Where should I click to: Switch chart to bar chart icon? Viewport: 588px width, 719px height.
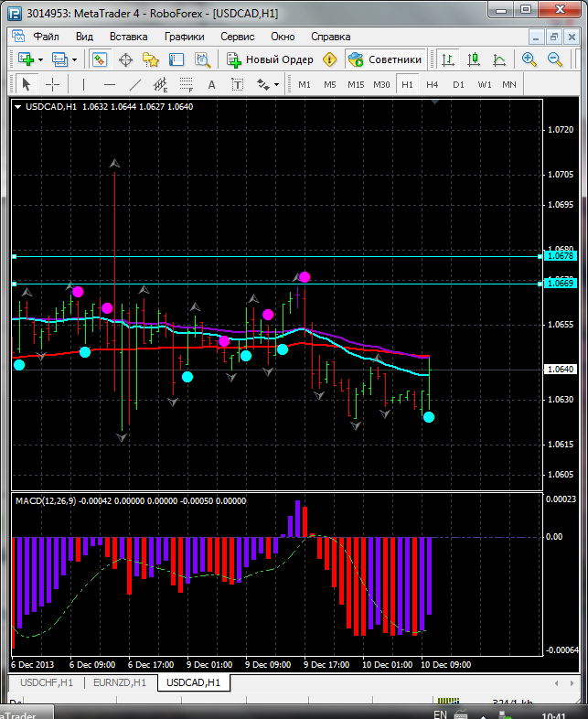tap(448, 59)
